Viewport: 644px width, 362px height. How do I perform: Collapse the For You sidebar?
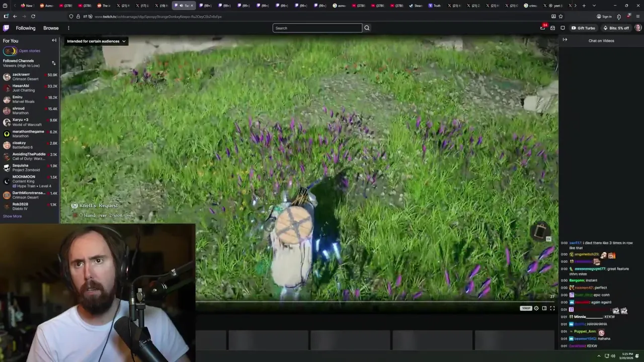[x=54, y=41]
